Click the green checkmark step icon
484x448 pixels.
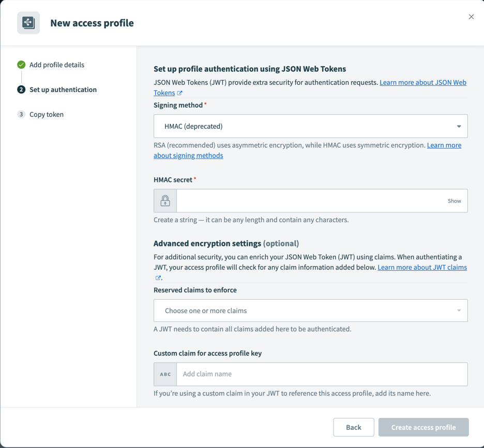tap(21, 65)
